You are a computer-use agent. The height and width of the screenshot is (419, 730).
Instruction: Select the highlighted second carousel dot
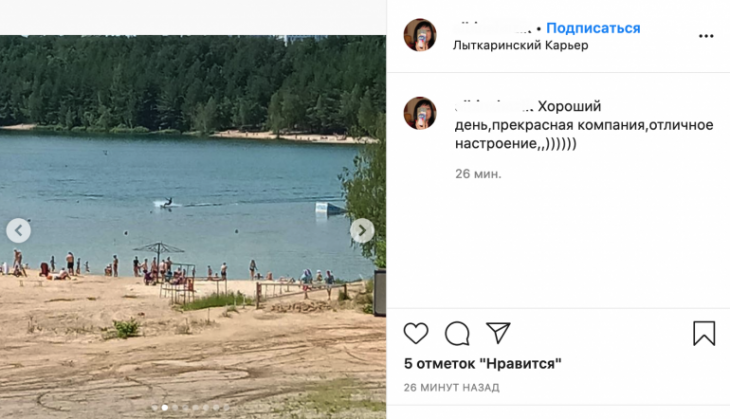(165, 408)
